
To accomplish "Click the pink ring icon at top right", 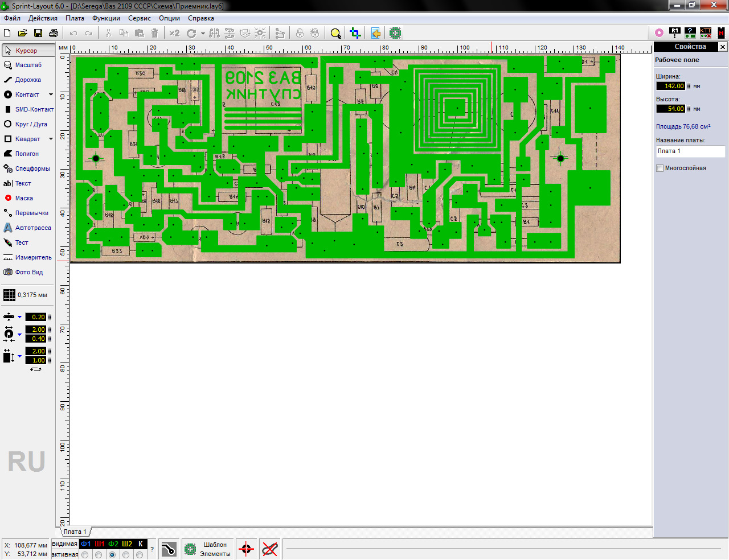I will (x=659, y=33).
